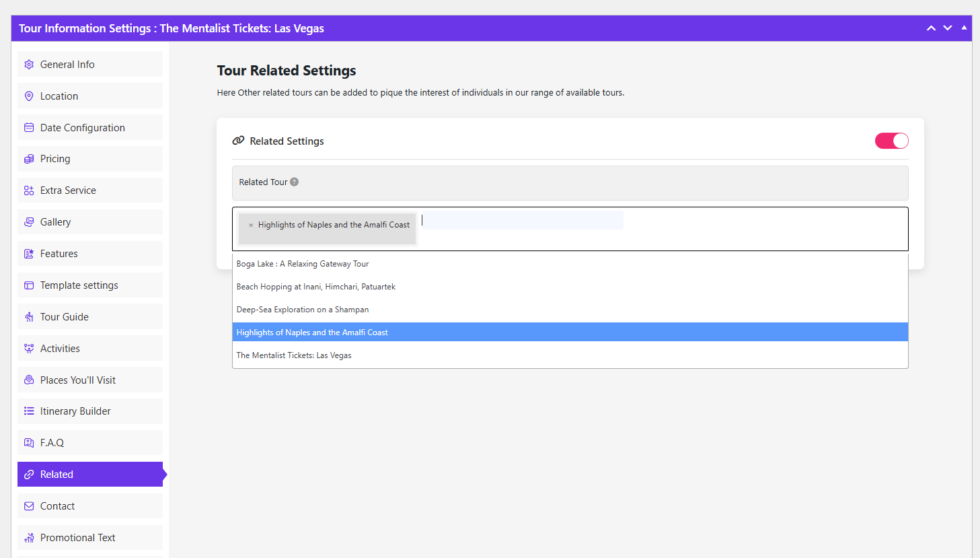980x558 pixels.
Task: Switch to the Template settings tab
Action: click(79, 285)
